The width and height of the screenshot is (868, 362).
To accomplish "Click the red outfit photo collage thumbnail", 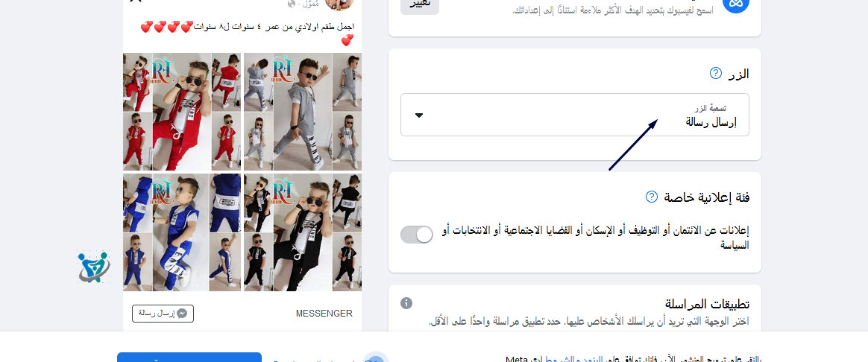I will tap(181, 112).
